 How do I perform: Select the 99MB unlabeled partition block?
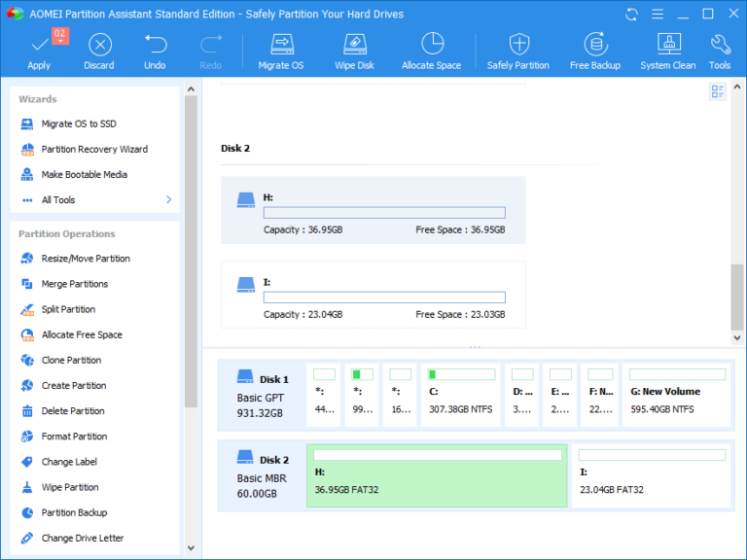coord(362,396)
